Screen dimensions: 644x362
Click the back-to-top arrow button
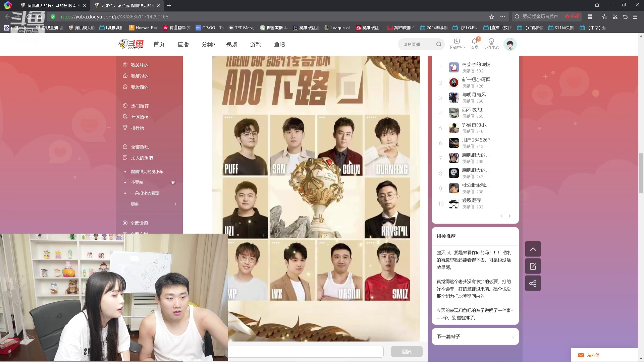pos(533,249)
